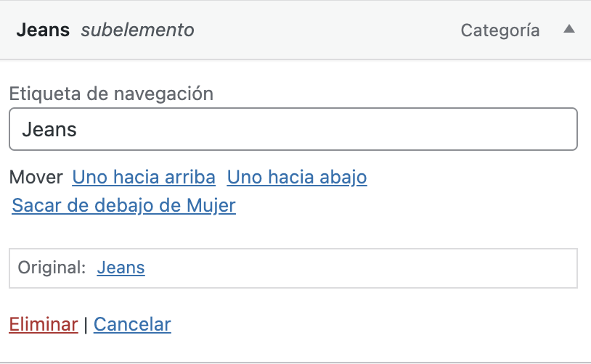Click the Jeans text inside the input
Screen dimensions: 591x364
(49, 129)
